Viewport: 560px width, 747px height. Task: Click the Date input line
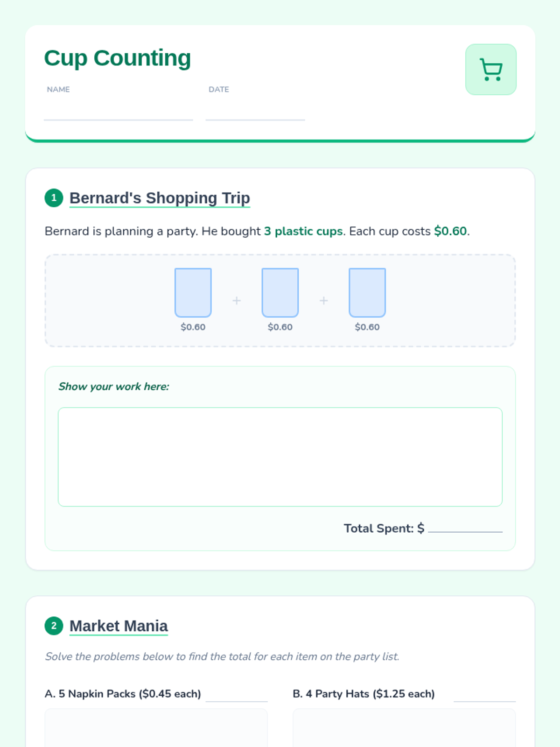pos(255,112)
